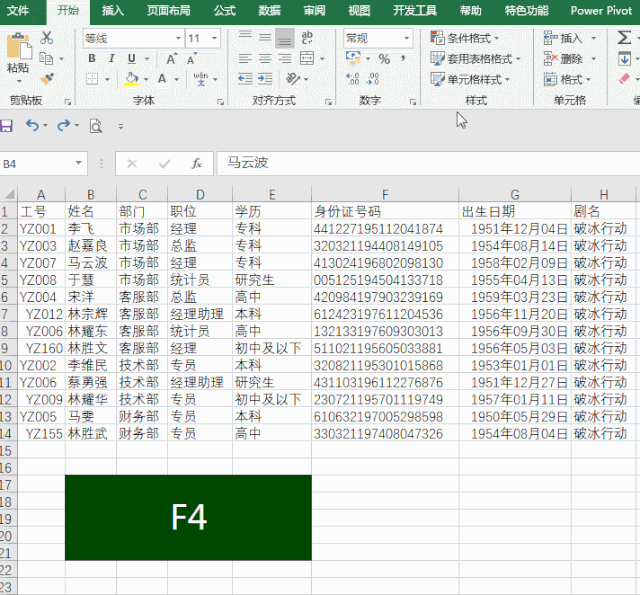Apply font color A button

[x=162, y=79]
